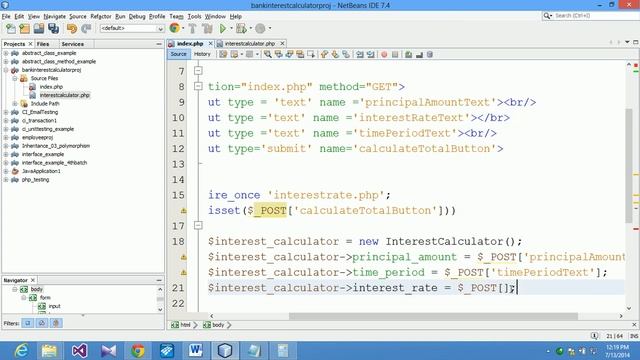Open the File menu
640x360 pixels.
click(x=6, y=16)
